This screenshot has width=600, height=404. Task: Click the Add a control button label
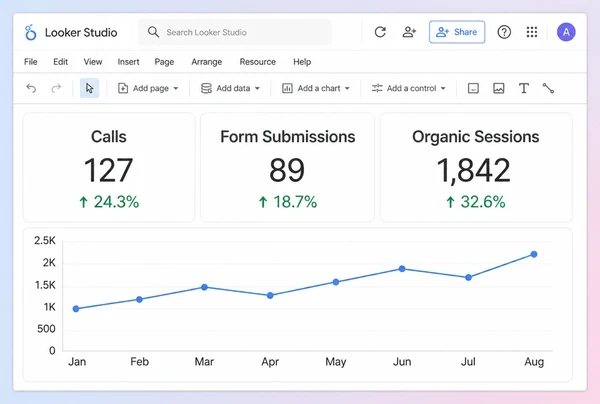[x=411, y=88]
